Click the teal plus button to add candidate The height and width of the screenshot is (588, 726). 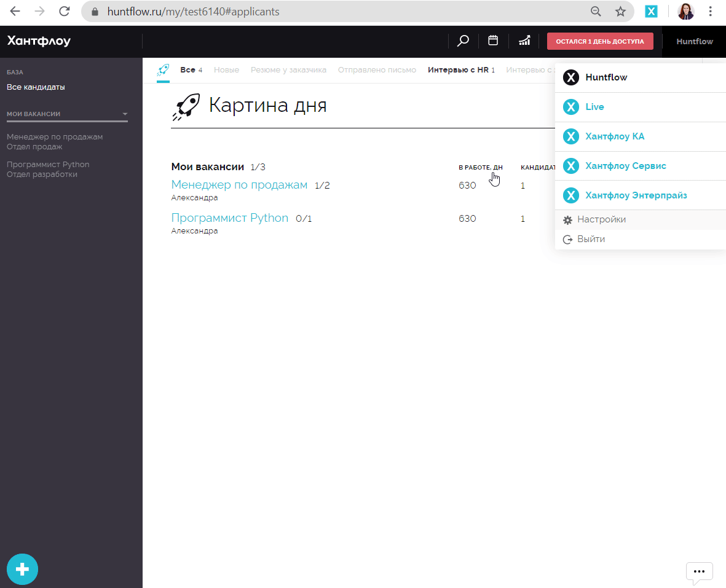pos(22,569)
